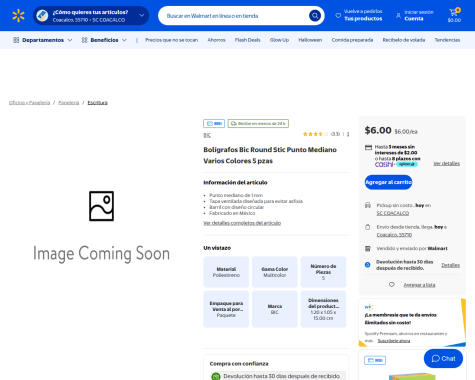Click the Vendido y enviado por Walmart icon

pyautogui.click(x=368, y=249)
